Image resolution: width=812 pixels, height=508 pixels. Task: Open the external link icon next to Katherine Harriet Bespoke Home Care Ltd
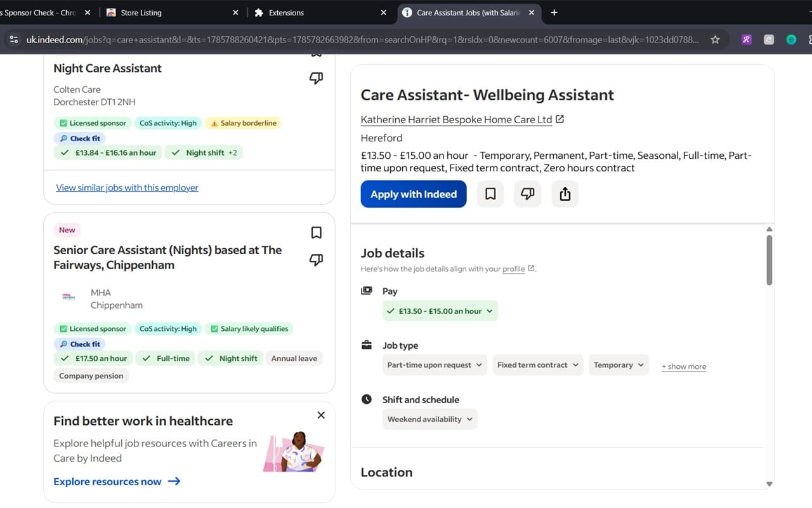pos(560,119)
